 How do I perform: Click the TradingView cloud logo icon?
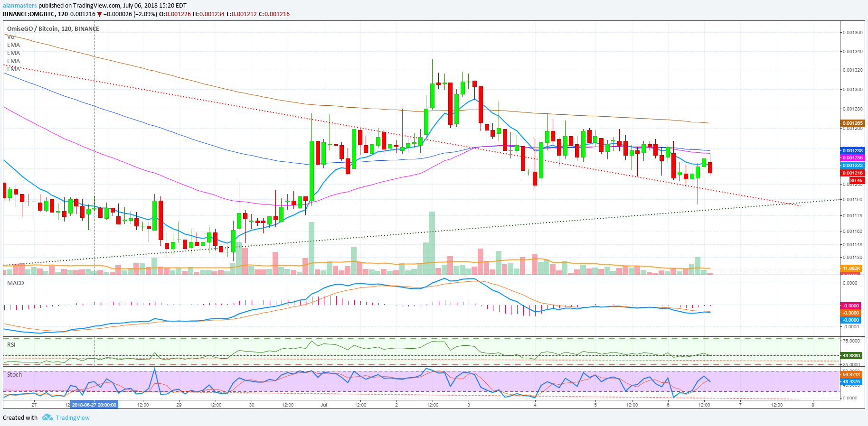[47, 417]
